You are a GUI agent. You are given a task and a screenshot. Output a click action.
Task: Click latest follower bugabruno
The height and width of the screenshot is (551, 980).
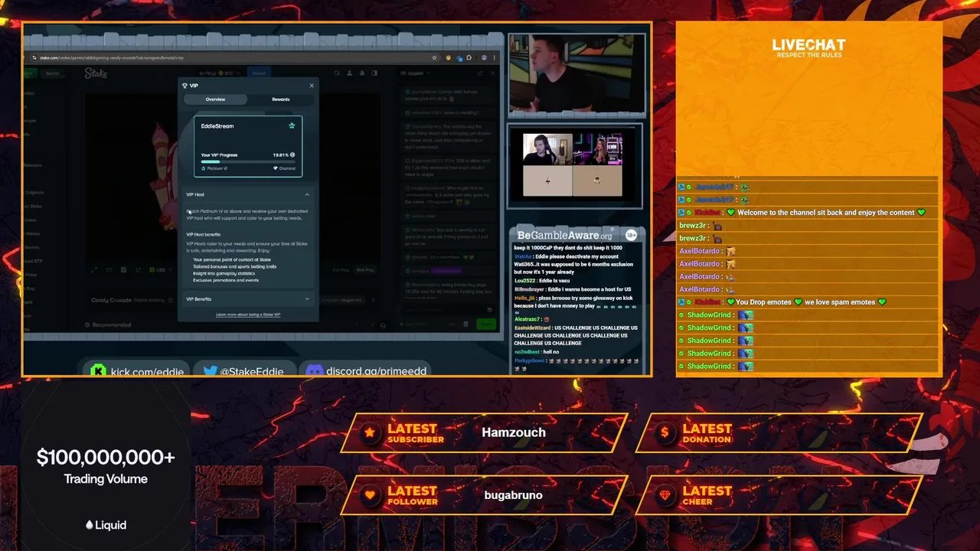click(x=514, y=495)
